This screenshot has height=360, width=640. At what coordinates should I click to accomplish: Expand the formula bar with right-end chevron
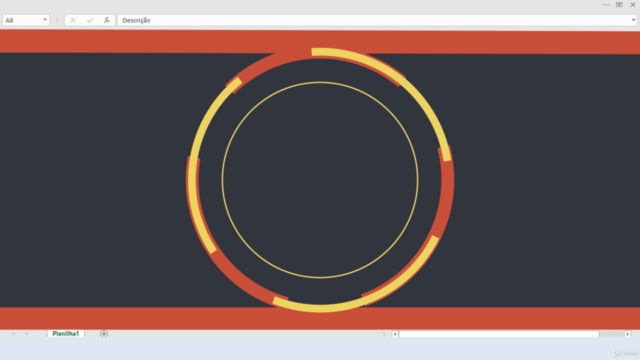(633, 20)
